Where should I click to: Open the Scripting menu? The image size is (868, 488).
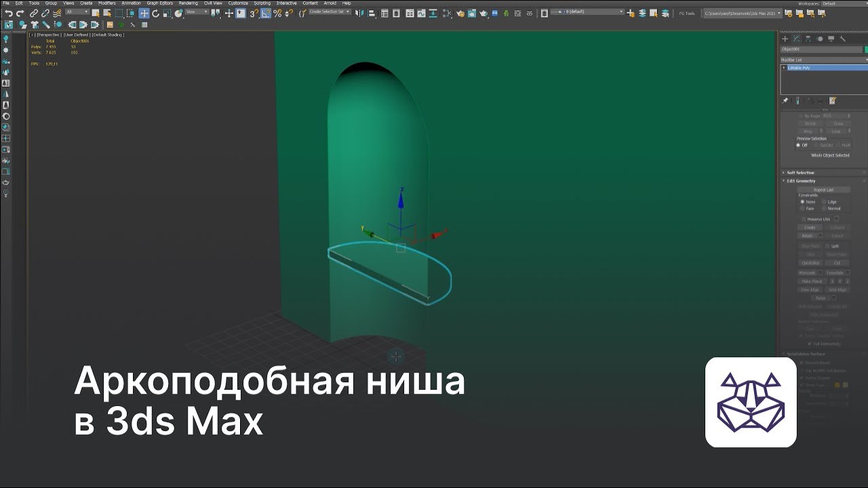click(x=262, y=3)
